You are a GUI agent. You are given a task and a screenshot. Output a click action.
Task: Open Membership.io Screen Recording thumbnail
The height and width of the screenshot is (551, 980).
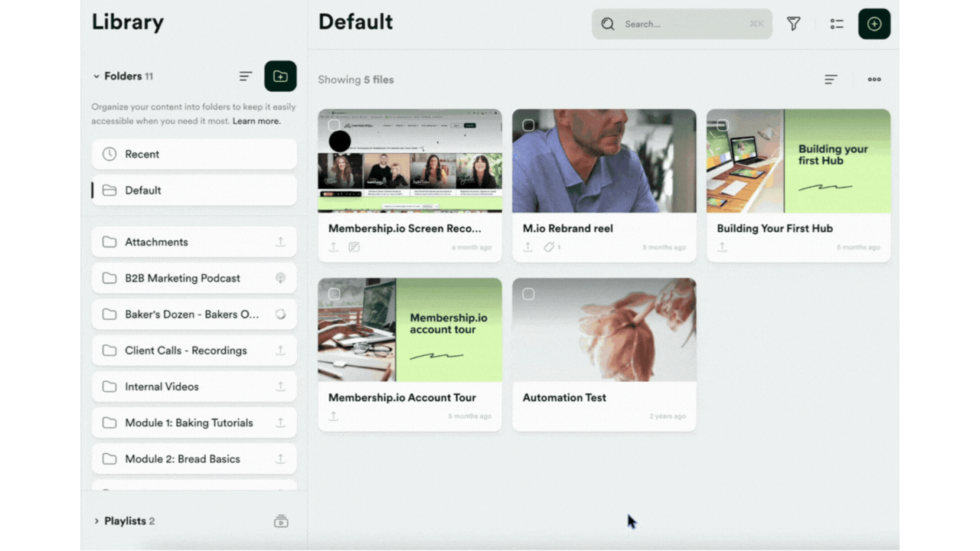(x=410, y=161)
